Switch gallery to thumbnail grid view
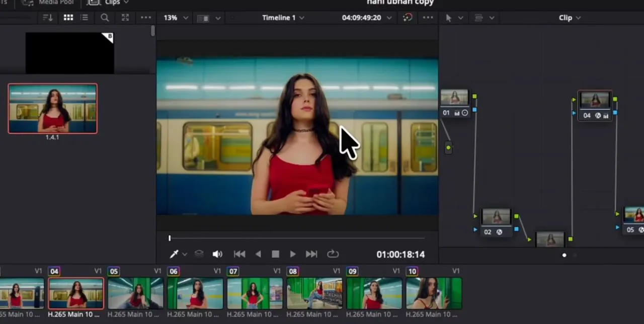The height and width of the screenshot is (324, 644). click(68, 18)
